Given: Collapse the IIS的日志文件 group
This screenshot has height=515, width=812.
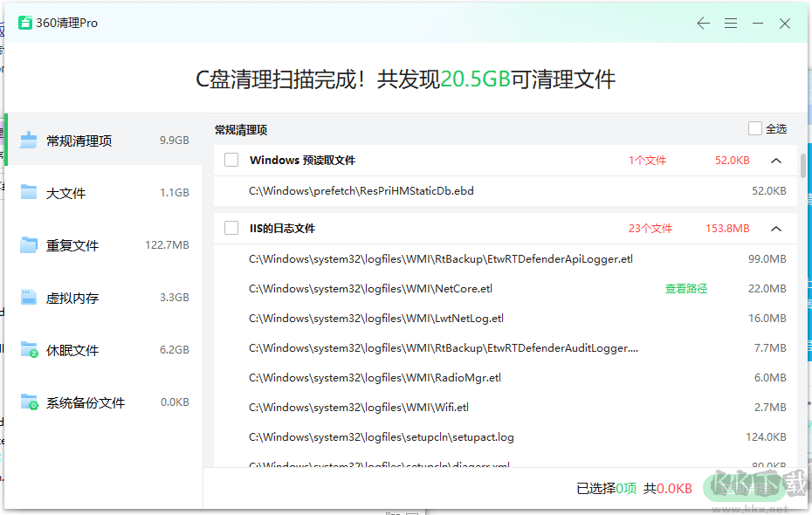Looking at the screenshot, I should pyautogui.click(x=775, y=228).
